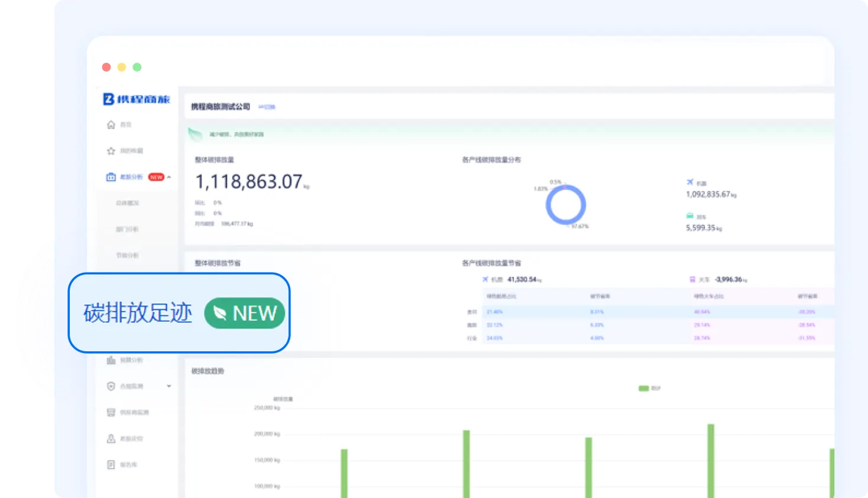Image resolution: width=868 pixels, height=498 pixels.
Task: Click the briefcase data analysis sidebar icon
Action: coord(111,177)
